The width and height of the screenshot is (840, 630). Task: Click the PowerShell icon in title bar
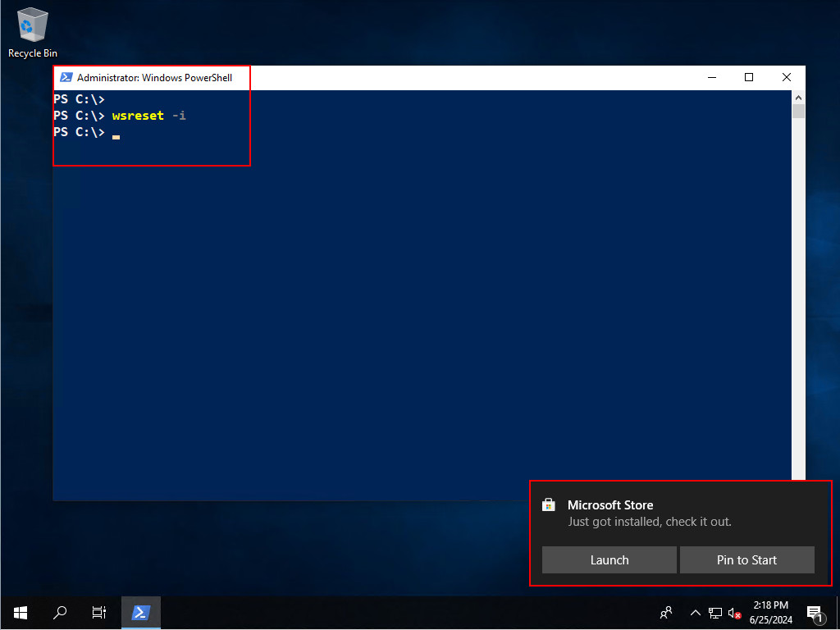coord(66,77)
